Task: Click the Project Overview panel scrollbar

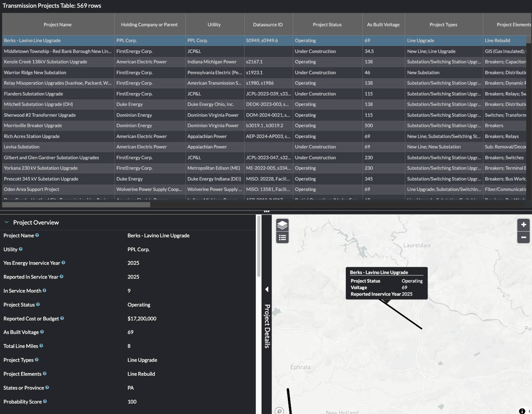Action: coord(258,246)
